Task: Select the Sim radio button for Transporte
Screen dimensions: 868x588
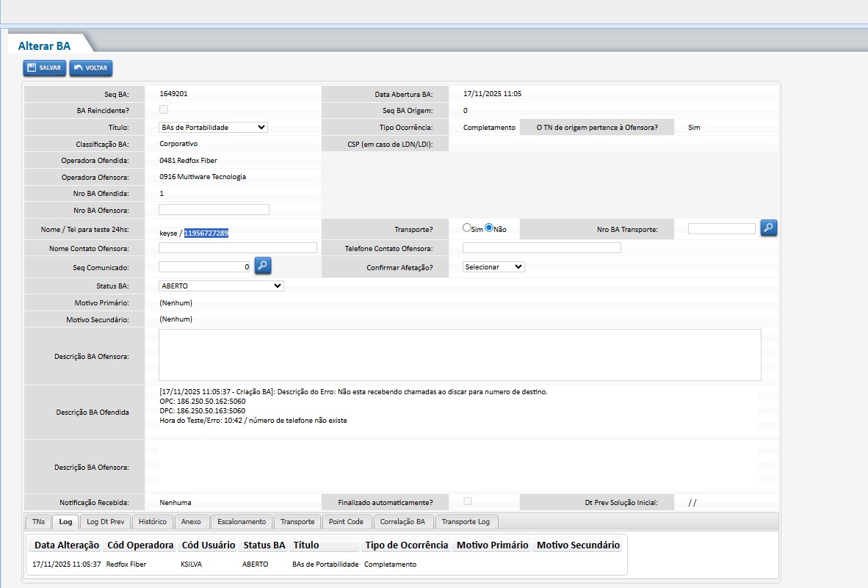Action: 466,228
